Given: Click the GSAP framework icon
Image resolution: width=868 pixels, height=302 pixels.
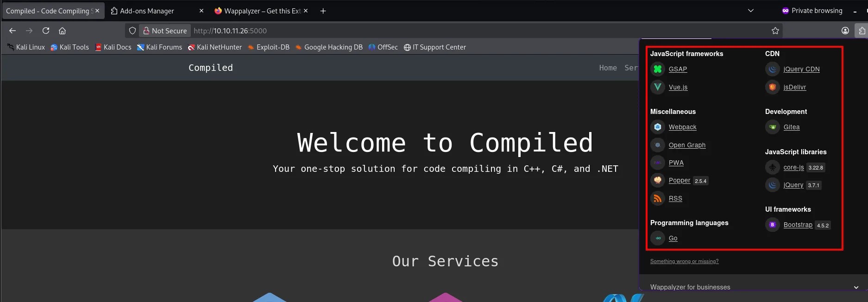Looking at the screenshot, I should pyautogui.click(x=658, y=69).
